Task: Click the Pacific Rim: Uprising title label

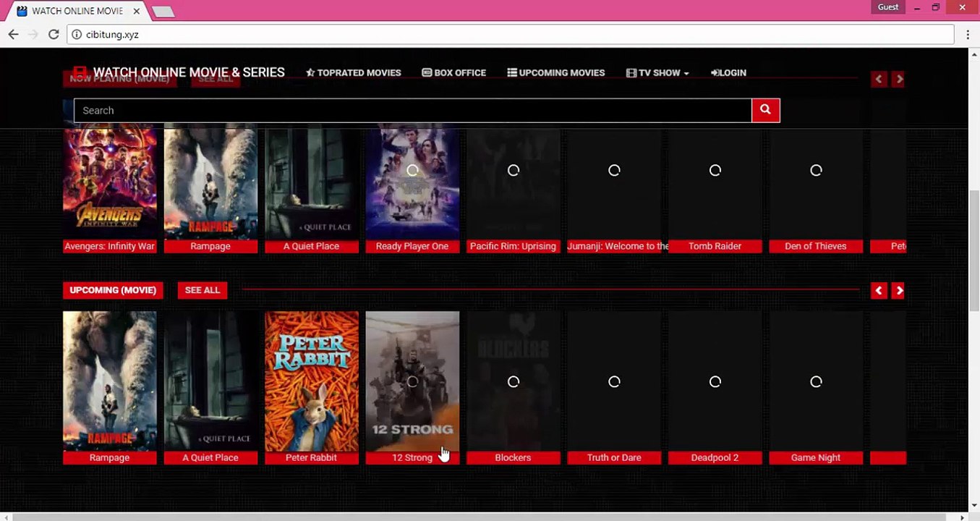Action: (x=513, y=246)
